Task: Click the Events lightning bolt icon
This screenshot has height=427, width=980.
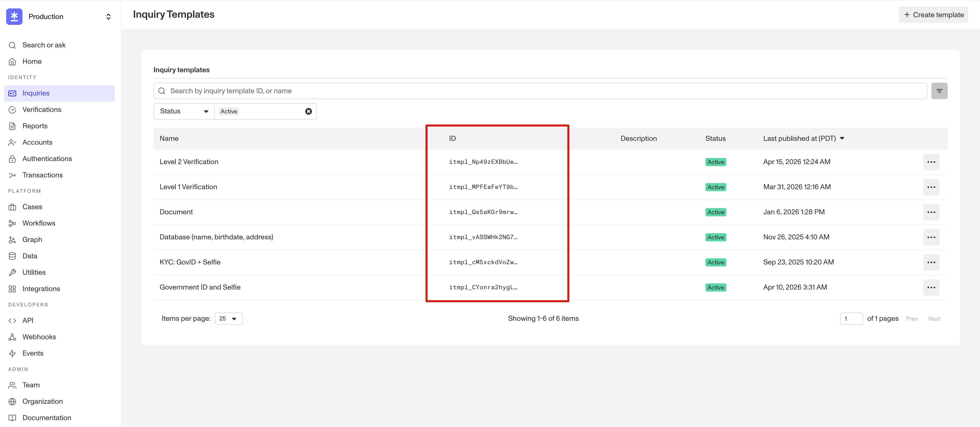Action: coord(12,353)
